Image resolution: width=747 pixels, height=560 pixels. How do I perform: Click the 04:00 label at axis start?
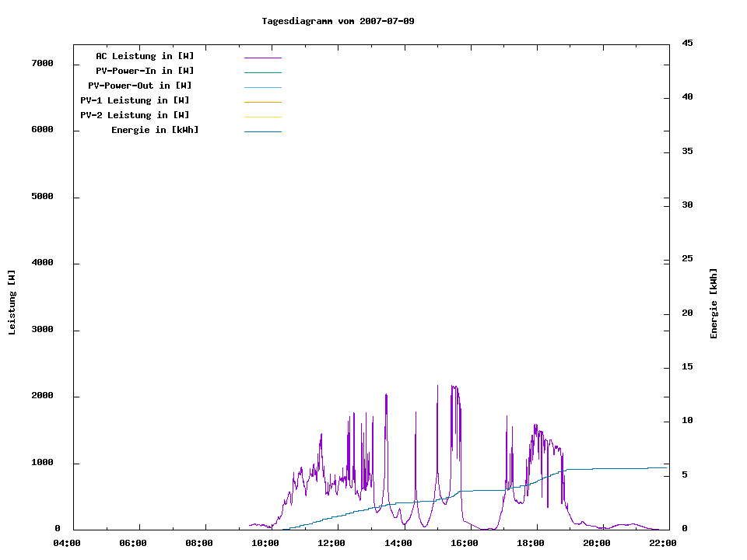click(x=67, y=543)
